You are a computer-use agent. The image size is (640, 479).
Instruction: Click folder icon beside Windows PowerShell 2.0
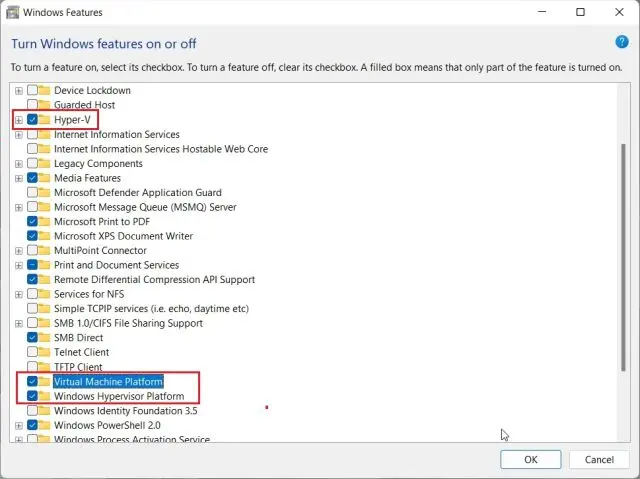tap(46, 425)
